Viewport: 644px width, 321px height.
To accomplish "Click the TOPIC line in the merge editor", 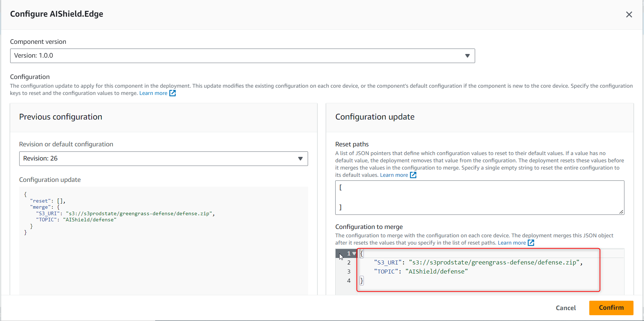I will tap(421, 272).
